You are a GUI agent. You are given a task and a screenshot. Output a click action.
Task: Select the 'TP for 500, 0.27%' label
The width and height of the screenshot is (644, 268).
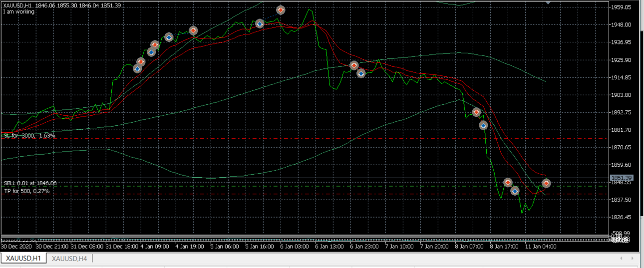tap(27, 191)
